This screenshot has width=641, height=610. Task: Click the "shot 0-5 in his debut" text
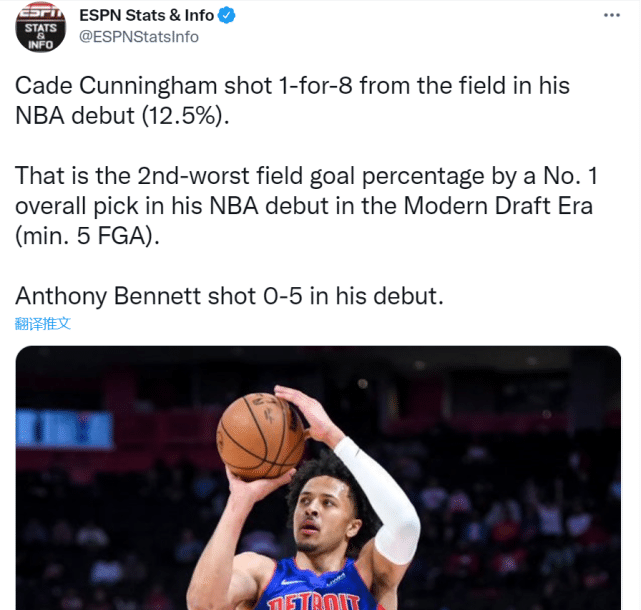pyautogui.click(x=328, y=296)
